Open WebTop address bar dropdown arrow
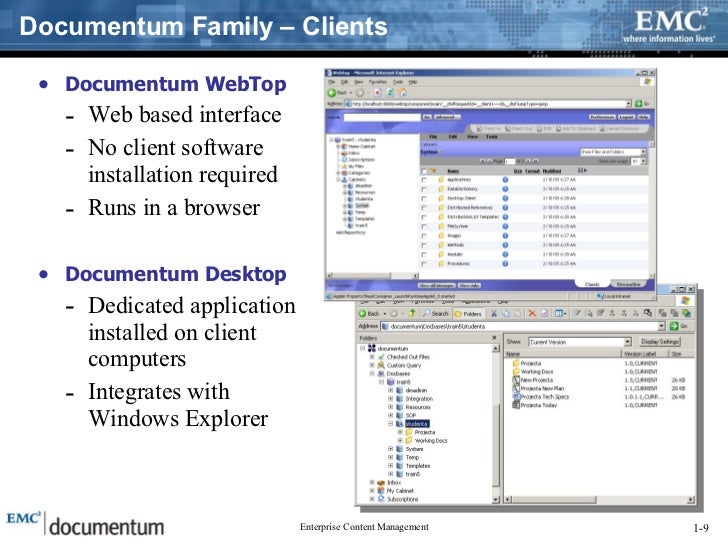The width and height of the screenshot is (728, 546). [x=629, y=104]
